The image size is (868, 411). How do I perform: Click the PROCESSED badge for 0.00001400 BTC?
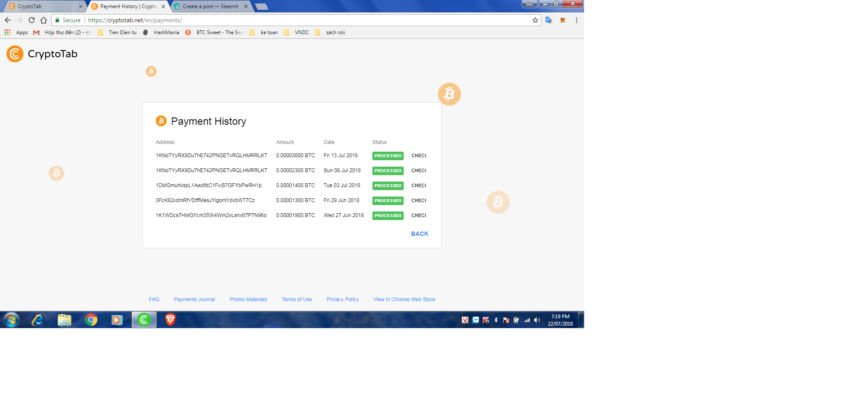(x=388, y=186)
